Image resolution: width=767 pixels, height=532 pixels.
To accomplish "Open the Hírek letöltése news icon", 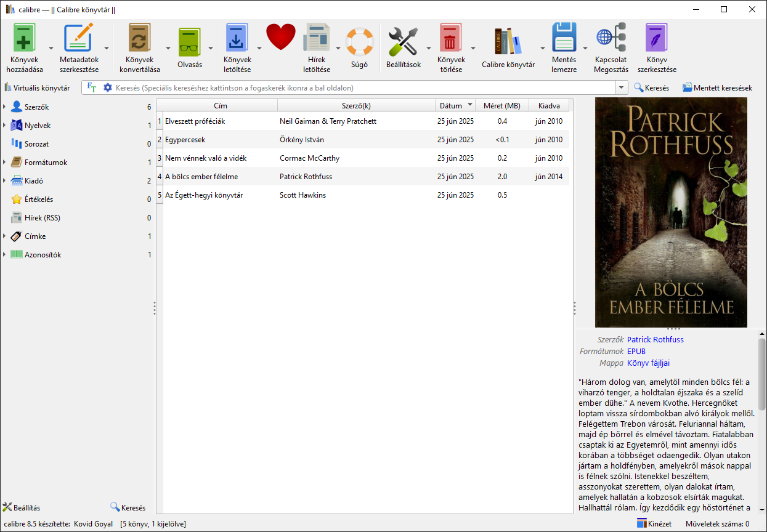I will coord(317,38).
